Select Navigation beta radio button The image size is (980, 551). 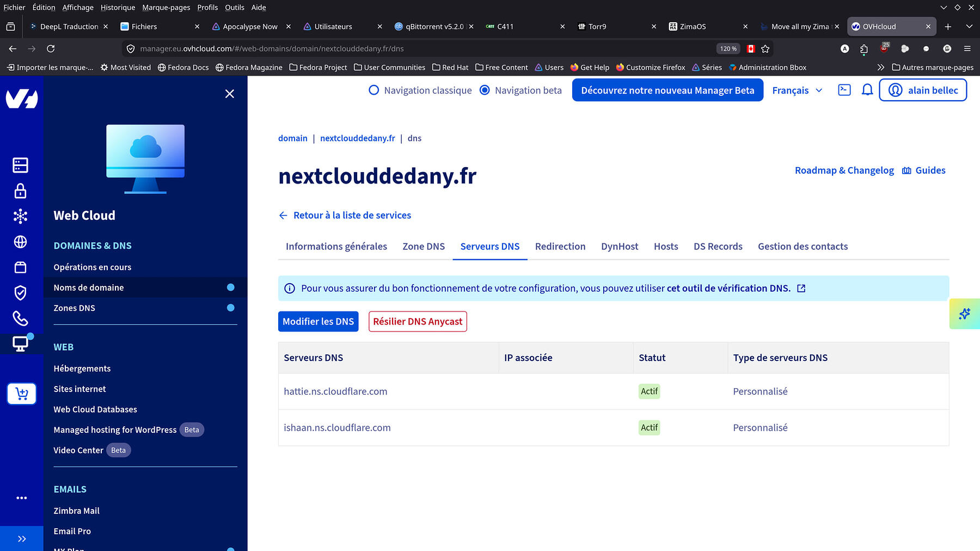(485, 90)
